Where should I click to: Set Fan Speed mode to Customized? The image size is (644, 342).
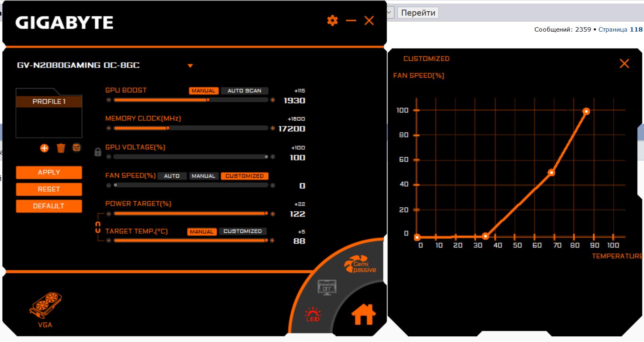pyautogui.click(x=245, y=176)
